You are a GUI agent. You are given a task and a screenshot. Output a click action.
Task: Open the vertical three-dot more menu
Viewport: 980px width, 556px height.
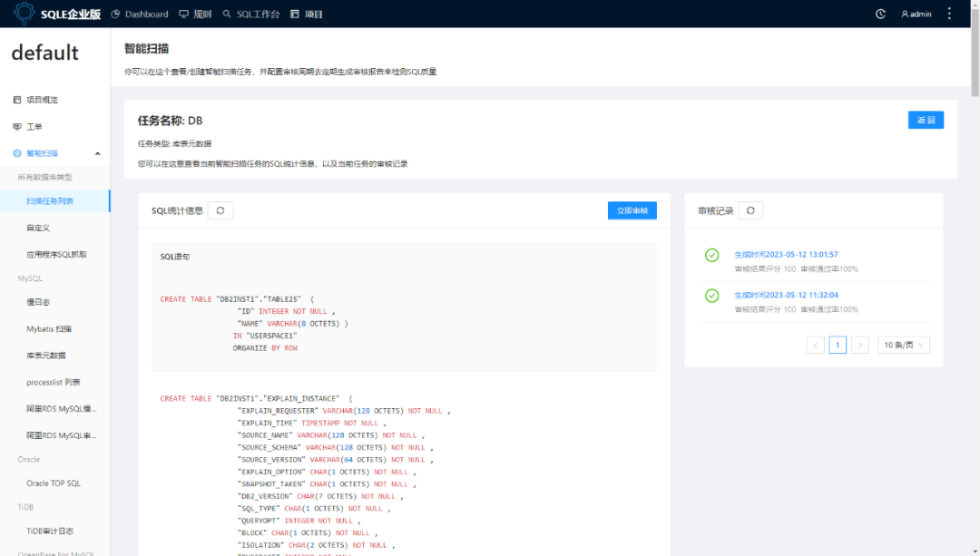point(949,14)
